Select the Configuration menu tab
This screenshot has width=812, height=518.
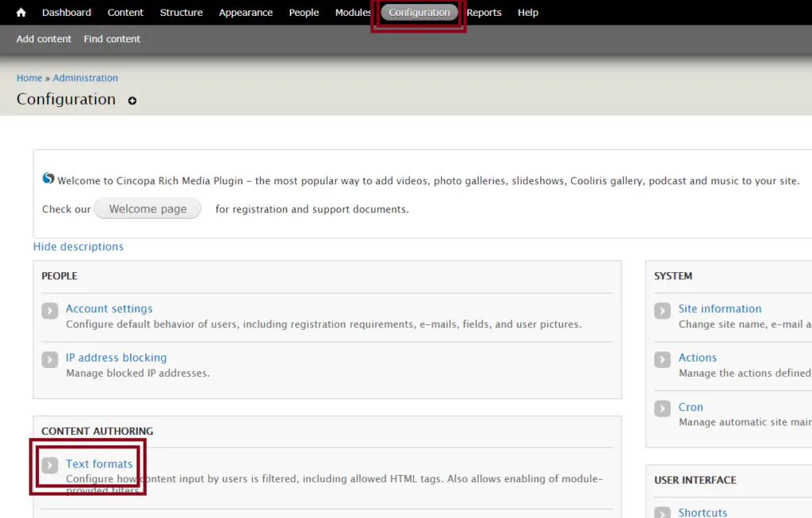point(419,13)
